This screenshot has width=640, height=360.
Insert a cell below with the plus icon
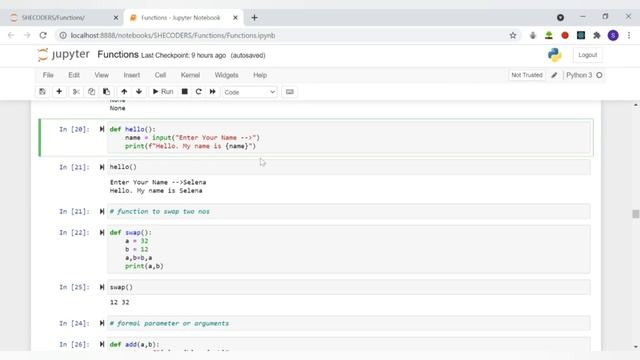point(59,92)
